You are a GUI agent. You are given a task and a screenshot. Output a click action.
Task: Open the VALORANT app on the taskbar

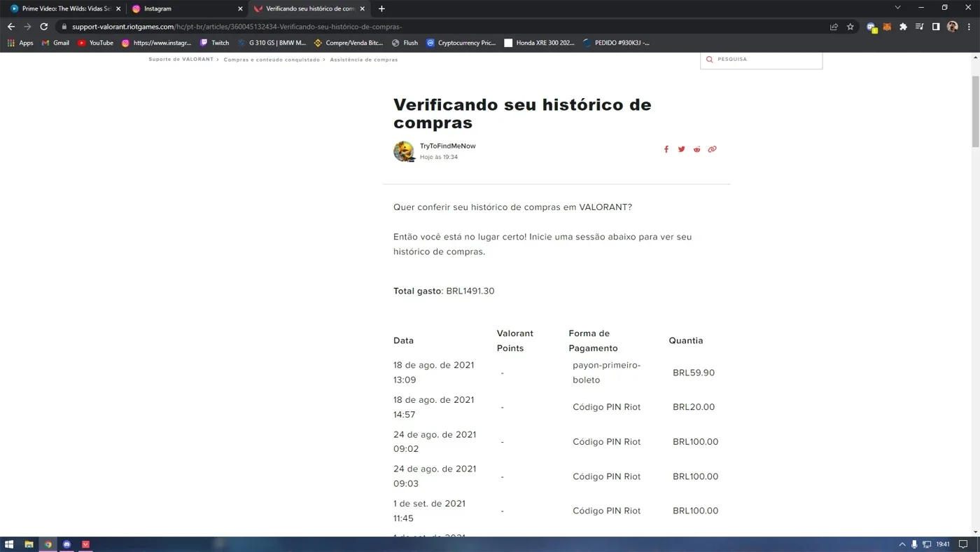tap(85, 544)
